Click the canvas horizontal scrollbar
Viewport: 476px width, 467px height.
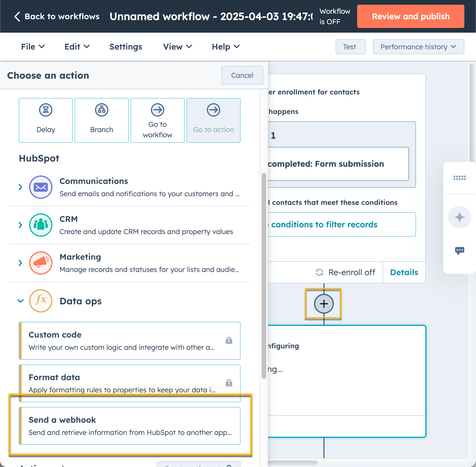tap(292, 463)
